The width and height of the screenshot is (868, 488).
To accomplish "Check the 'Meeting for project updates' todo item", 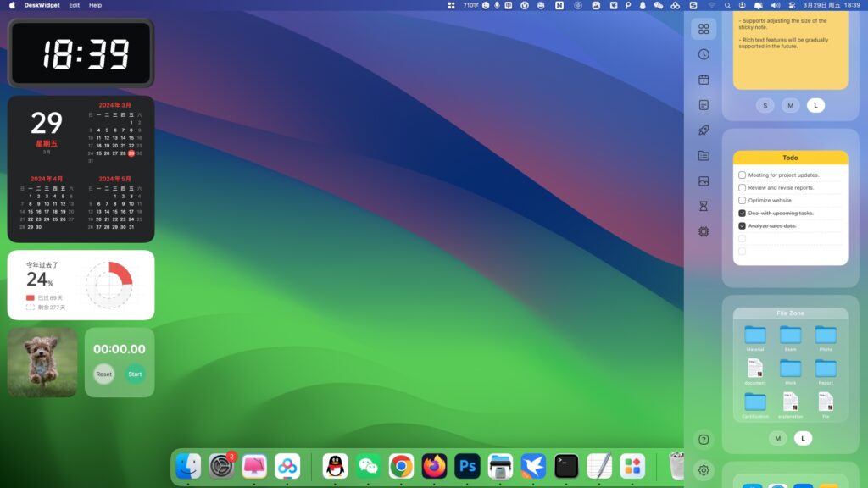I will [743, 175].
